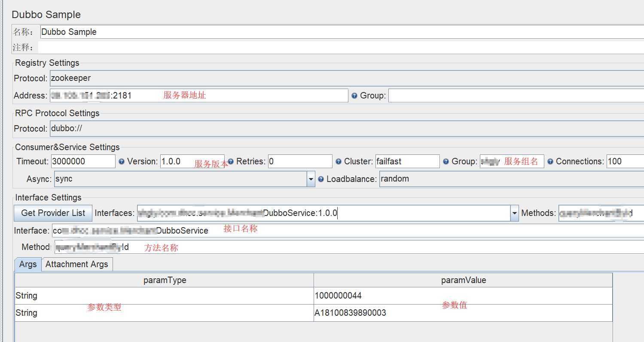Select the paramValue cell 1000000044
The image size is (644, 342).
[463, 296]
